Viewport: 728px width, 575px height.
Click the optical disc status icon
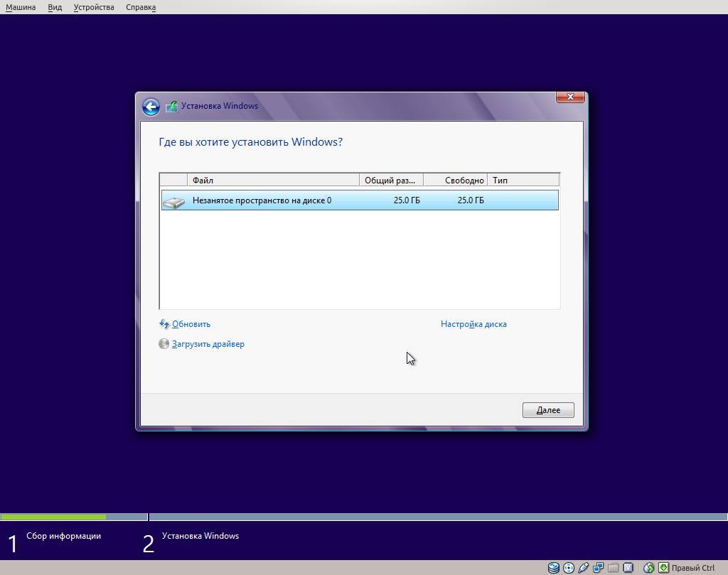pyautogui.click(x=569, y=568)
